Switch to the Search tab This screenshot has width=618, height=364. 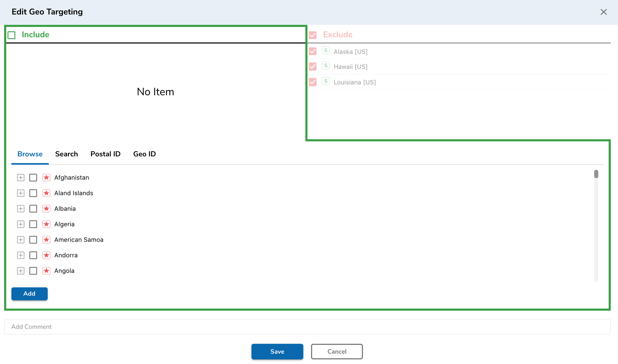point(66,154)
